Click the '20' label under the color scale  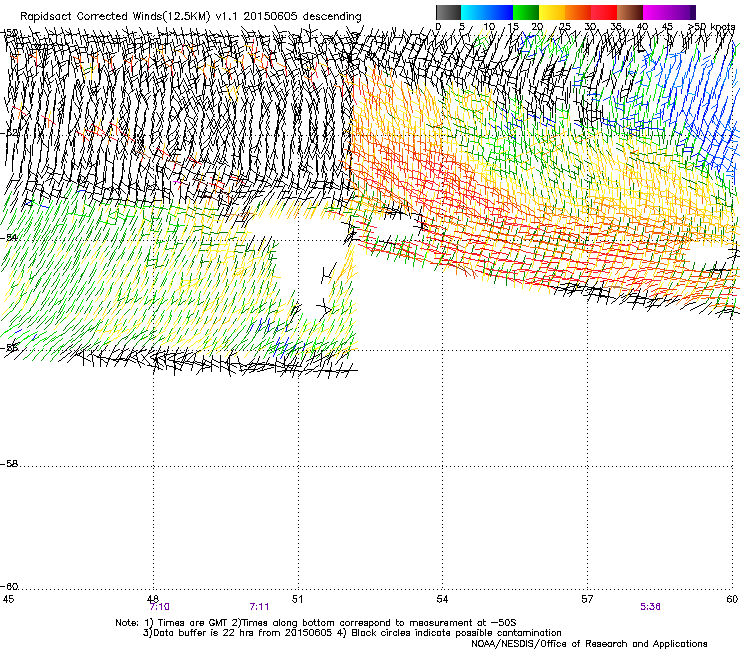pyautogui.click(x=537, y=27)
